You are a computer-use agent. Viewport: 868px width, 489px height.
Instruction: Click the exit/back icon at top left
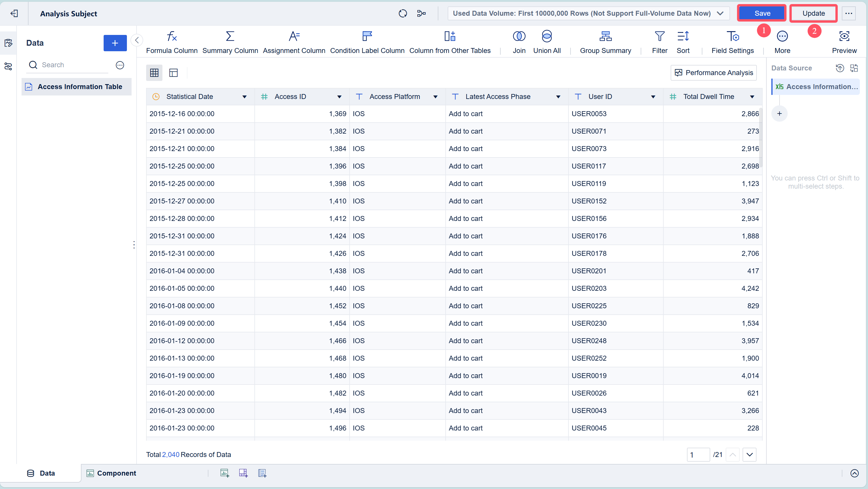pos(14,13)
